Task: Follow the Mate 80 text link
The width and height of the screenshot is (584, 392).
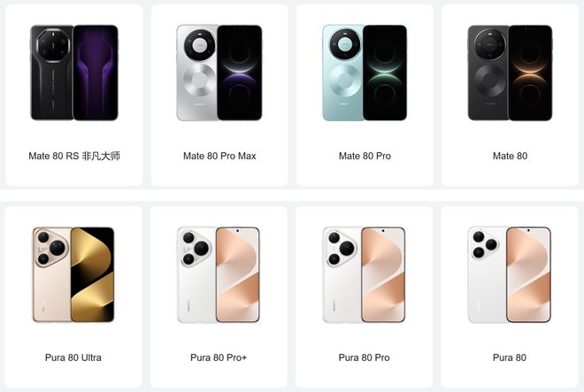Action: pyautogui.click(x=510, y=156)
